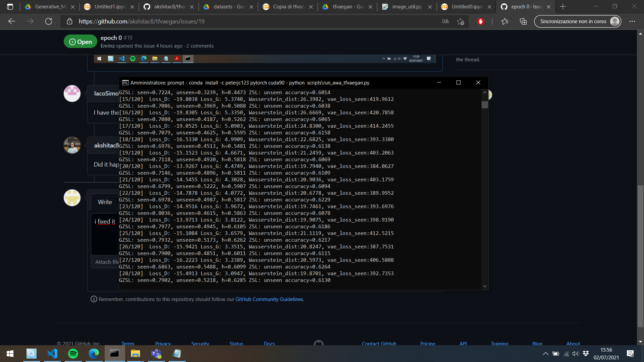Open Edge Collections panel
This screenshot has width=644, height=362.
pos(523,21)
